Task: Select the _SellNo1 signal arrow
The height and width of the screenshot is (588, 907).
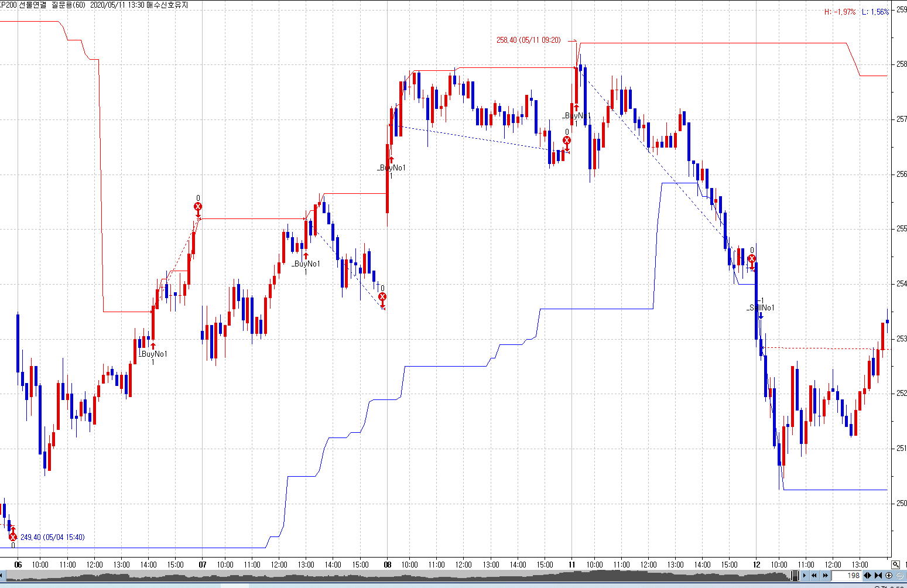Action: tap(761, 314)
